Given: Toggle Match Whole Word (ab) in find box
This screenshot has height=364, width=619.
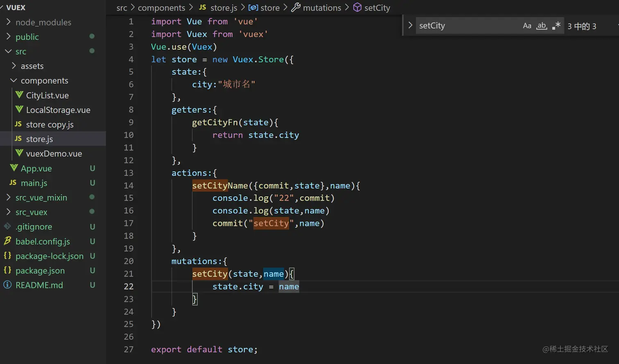Looking at the screenshot, I should click(542, 26).
